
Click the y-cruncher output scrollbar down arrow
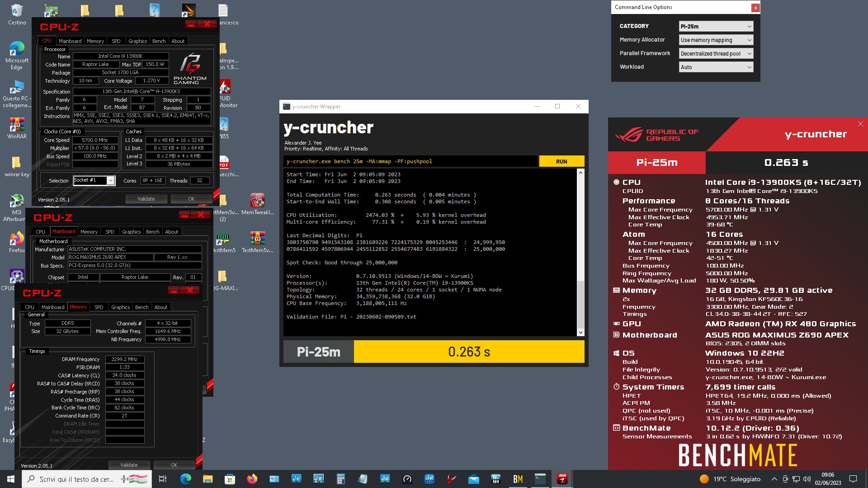tap(580, 333)
